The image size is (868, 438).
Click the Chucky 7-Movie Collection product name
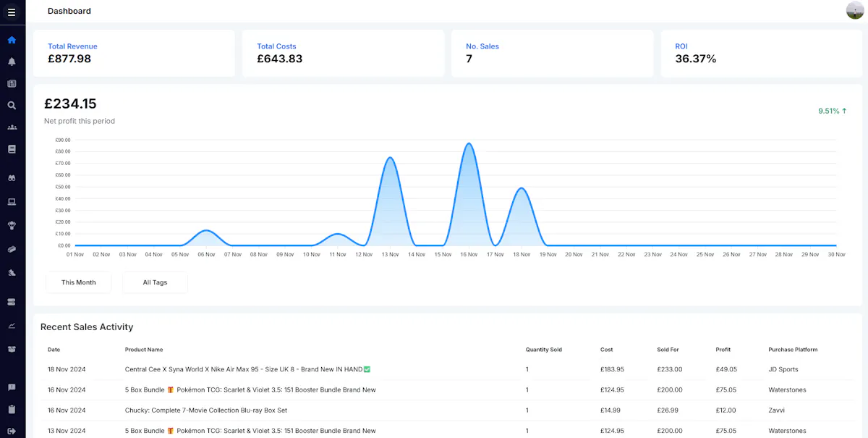click(206, 410)
